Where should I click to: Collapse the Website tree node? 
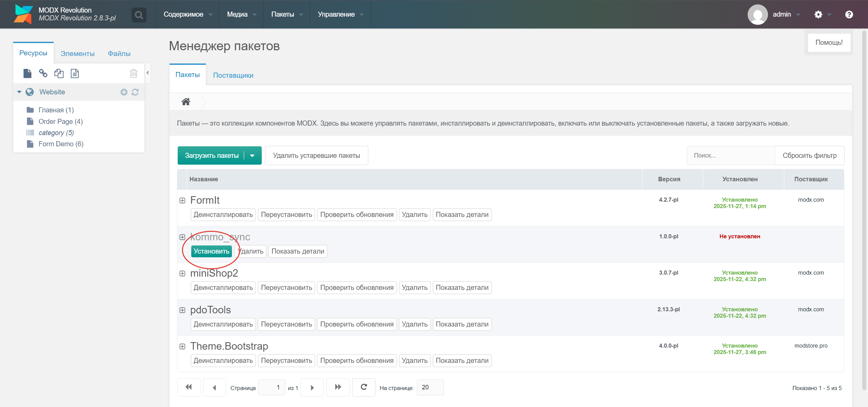click(19, 92)
